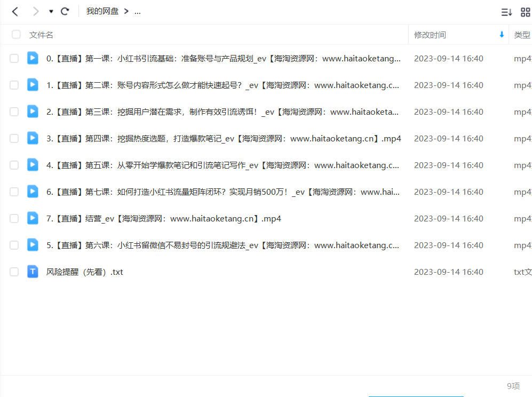
Task: Click the modified time of 第一课 row
Action: pos(449,58)
